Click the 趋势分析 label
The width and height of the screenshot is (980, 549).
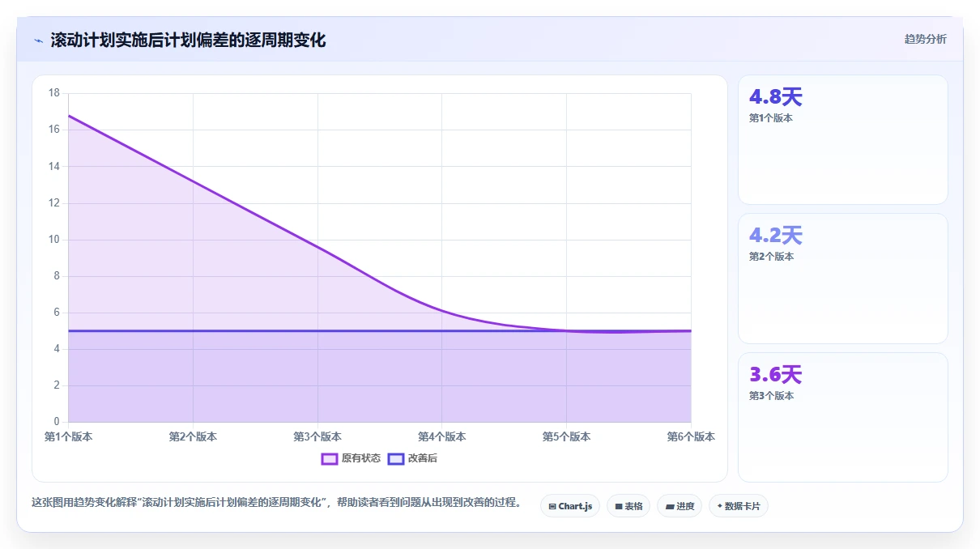pyautogui.click(x=925, y=39)
